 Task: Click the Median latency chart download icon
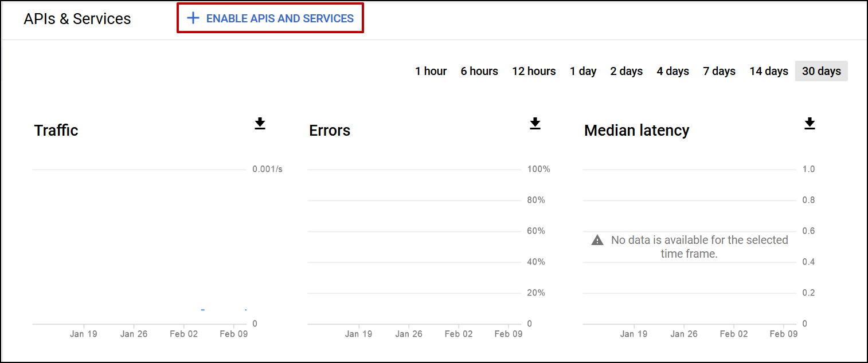810,124
